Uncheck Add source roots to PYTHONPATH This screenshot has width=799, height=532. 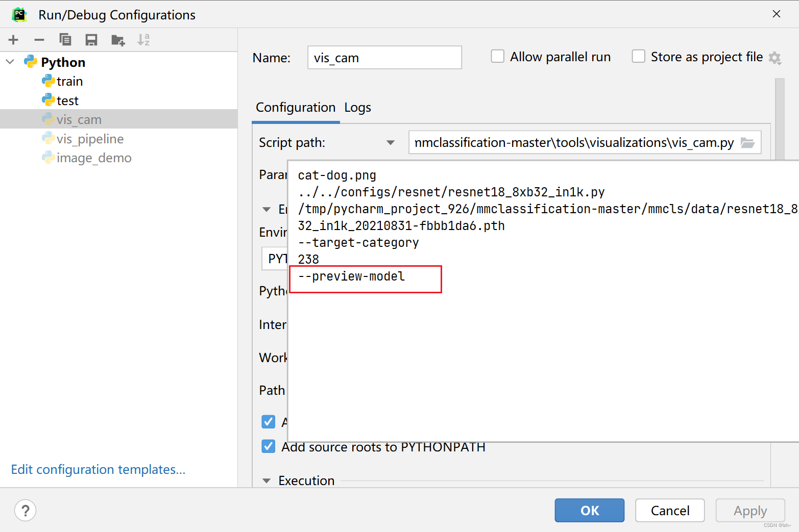click(x=269, y=447)
